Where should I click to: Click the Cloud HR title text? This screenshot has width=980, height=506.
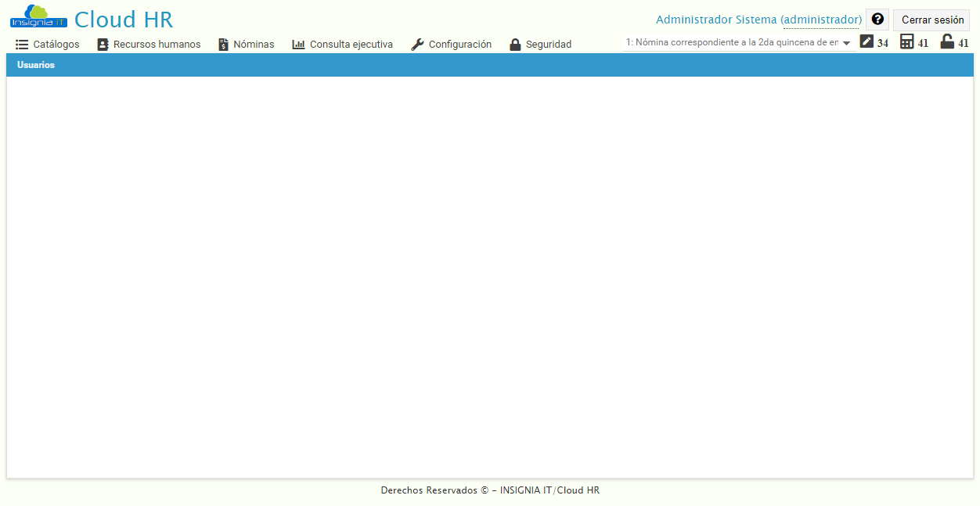[x=123, y=18]
